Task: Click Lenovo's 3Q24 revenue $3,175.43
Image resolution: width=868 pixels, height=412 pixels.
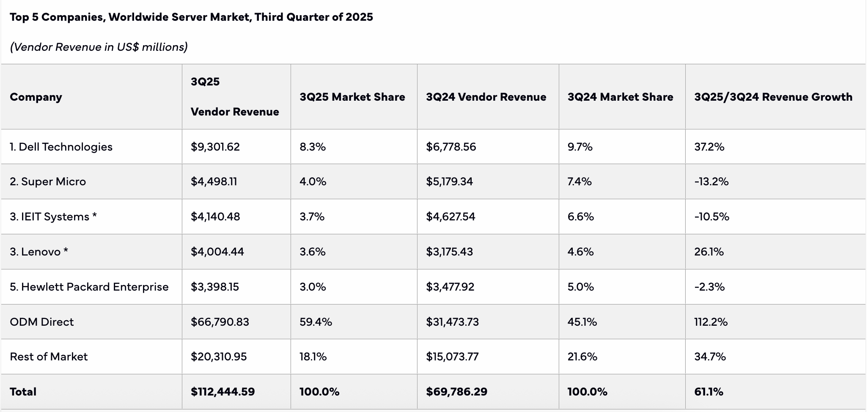Action: click(x=450, y=252)
